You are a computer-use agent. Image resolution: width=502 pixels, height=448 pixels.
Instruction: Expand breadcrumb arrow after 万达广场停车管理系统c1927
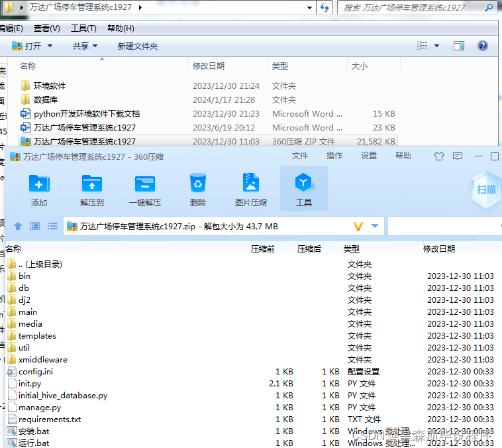tap(140, 7)
